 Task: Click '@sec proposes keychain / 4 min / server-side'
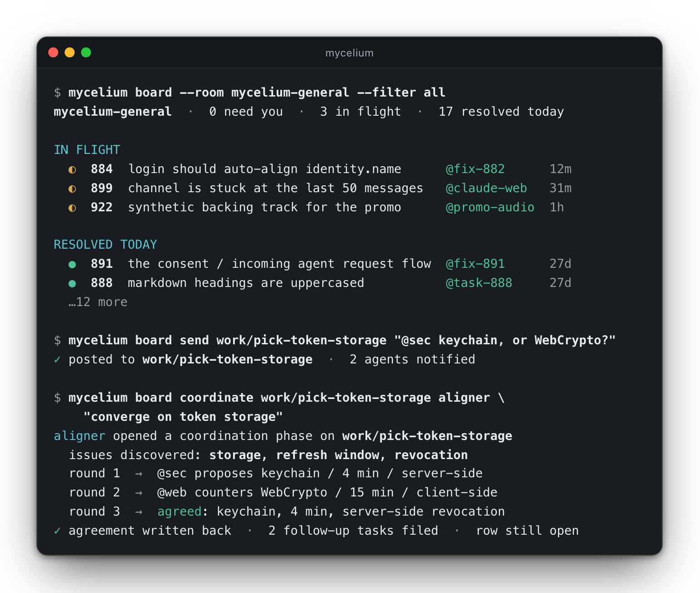320,474
